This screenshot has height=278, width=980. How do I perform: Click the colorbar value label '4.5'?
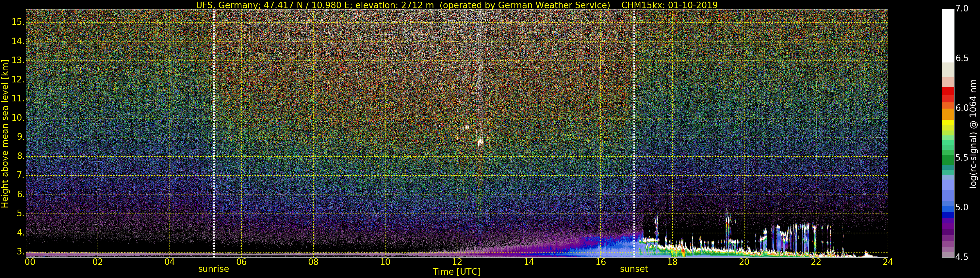962,257
